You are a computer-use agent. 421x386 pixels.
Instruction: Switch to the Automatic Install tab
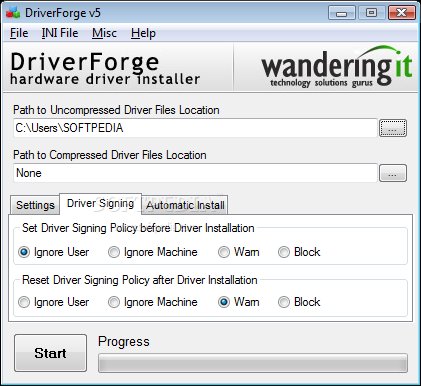[185, 205]
